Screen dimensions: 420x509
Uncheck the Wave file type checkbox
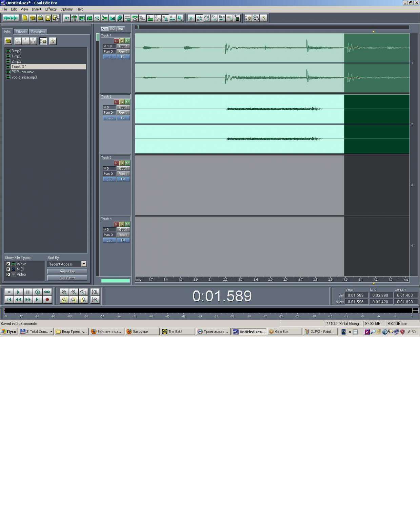click(x=8, y=264)
